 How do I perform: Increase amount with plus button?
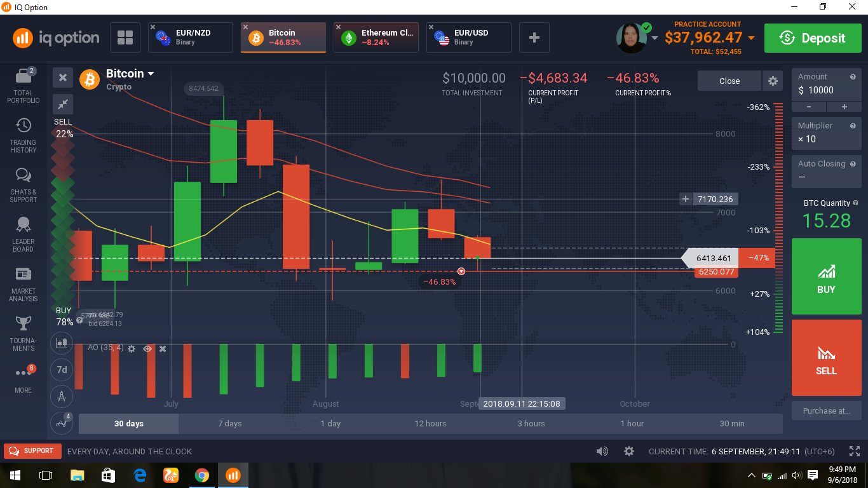(x=844, y=107)
